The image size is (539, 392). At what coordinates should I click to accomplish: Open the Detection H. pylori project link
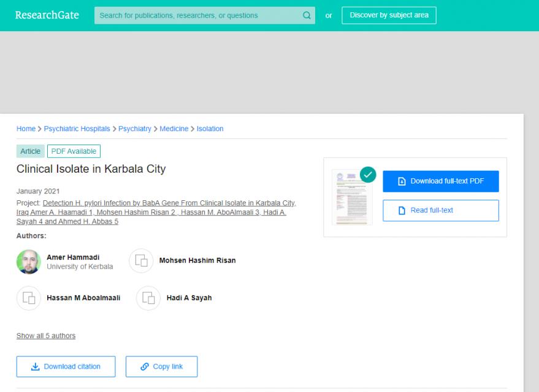pyautogui.click(x=156, y=212)
